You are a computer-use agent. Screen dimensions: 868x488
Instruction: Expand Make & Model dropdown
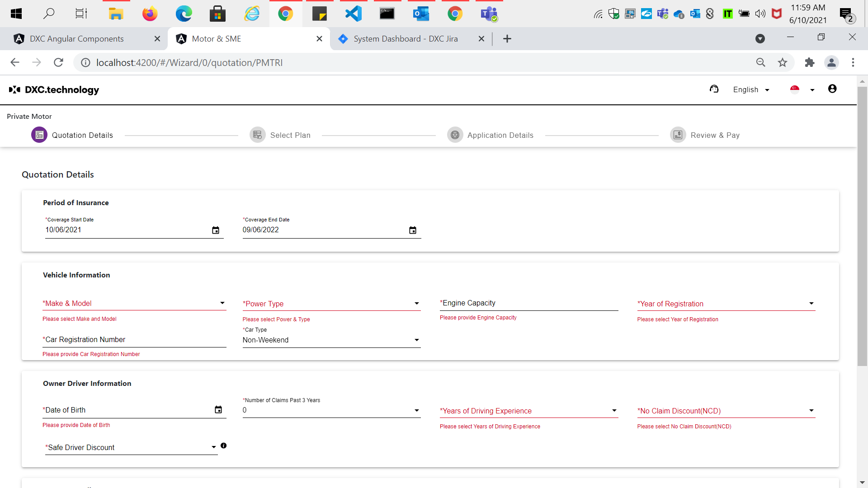pyautogui.click(x=222, y=303)
